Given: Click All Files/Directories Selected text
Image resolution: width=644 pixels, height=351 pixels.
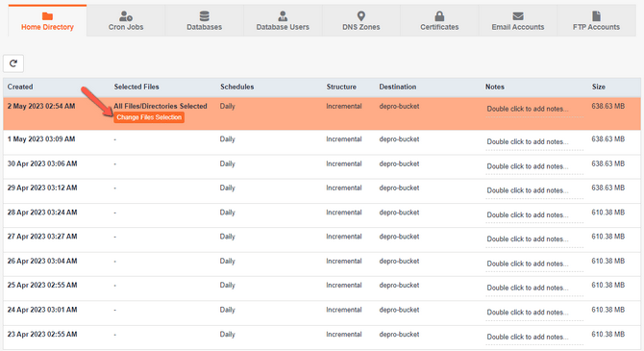Looking at the screenshot, I should pos(161,106).
